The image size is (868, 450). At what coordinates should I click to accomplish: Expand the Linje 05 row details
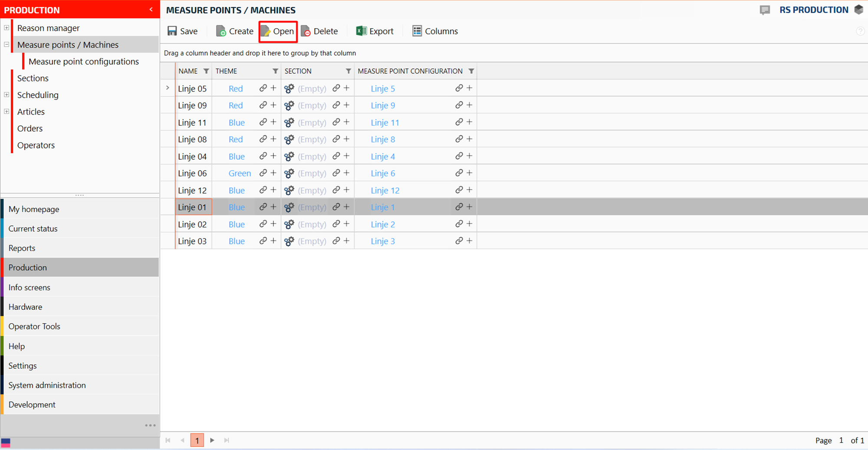pyautogui.click(x=168, y=88)
